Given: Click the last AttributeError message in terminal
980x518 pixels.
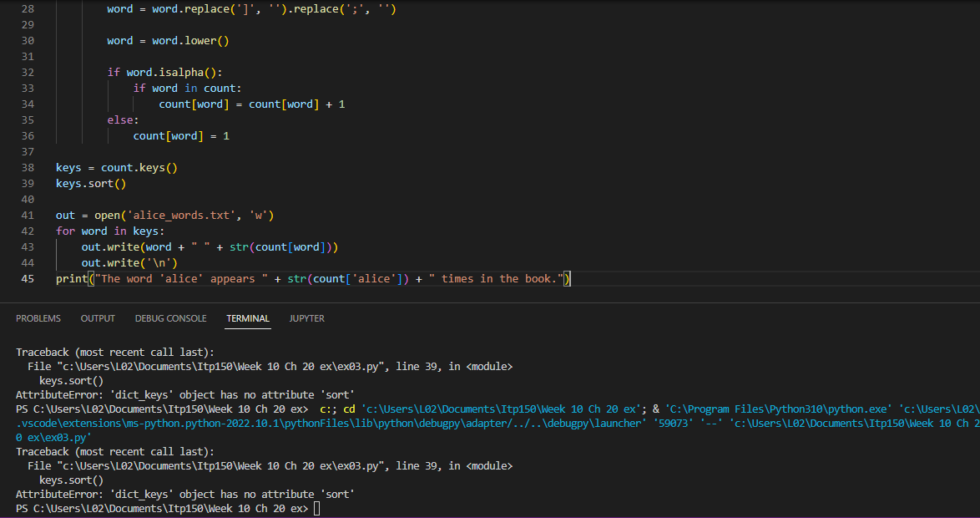Looking at the screenshot, I should tap(185, 495).
